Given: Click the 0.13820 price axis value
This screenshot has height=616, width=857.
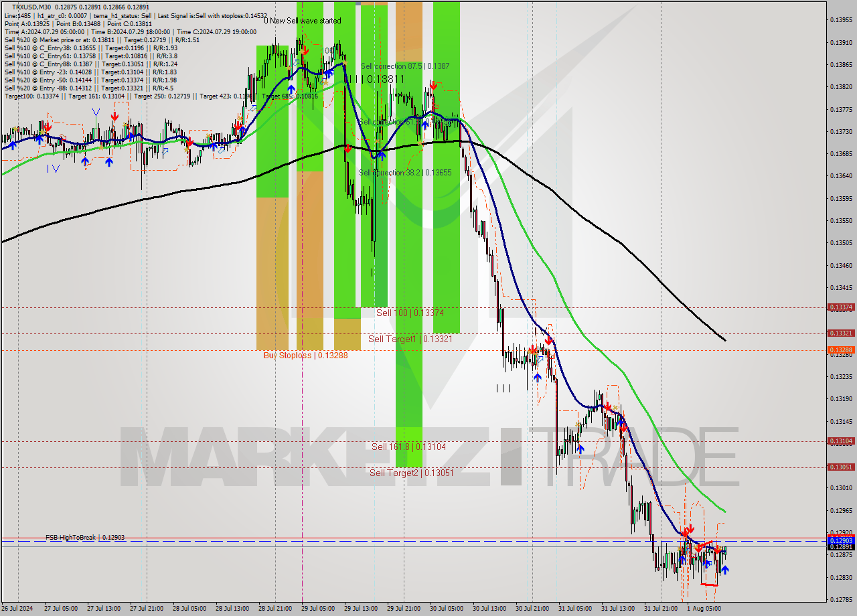Looking at the screenshot, I should [841, 87].
